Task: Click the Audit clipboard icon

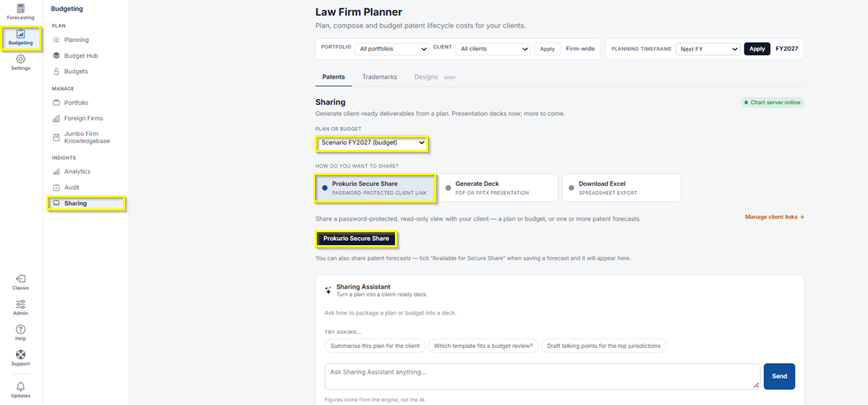Action: (57, 187)
